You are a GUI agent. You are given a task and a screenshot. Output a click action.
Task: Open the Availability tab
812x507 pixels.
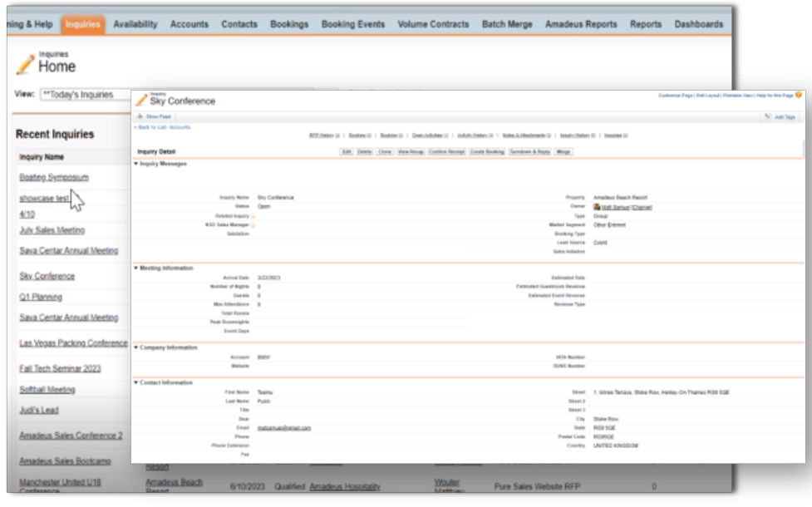[x=135, y=25]
